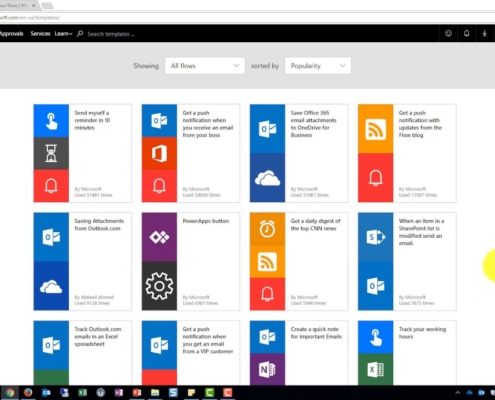The image size is (495, 400).
Task: Open the All flows filter dropdown
Action: [x=205, y=66]
